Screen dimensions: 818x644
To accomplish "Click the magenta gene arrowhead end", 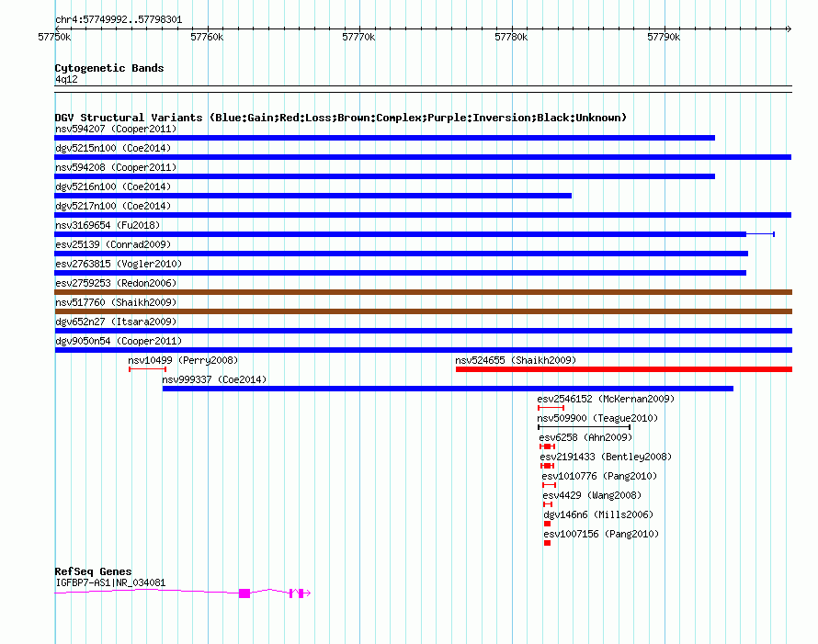I will click(308, 593).
